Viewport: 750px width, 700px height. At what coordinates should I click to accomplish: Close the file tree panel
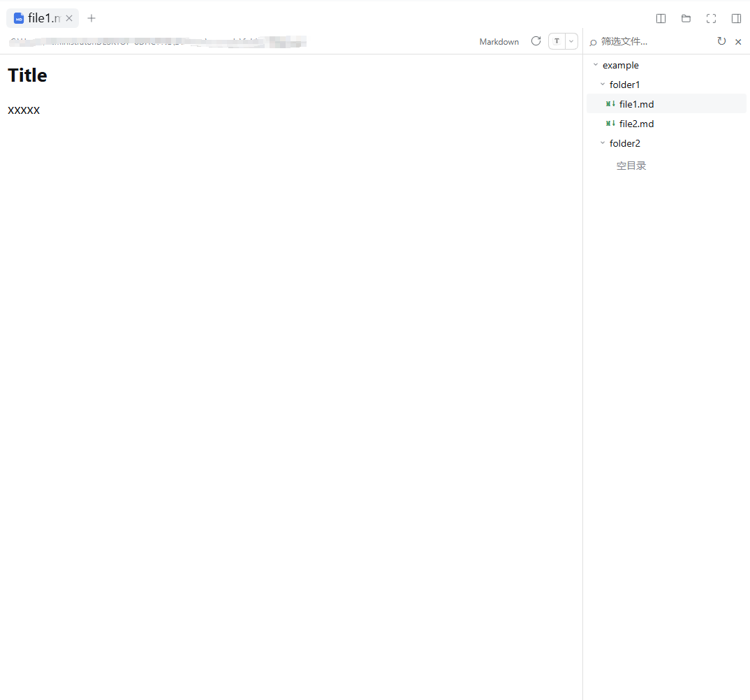(738, 42)
